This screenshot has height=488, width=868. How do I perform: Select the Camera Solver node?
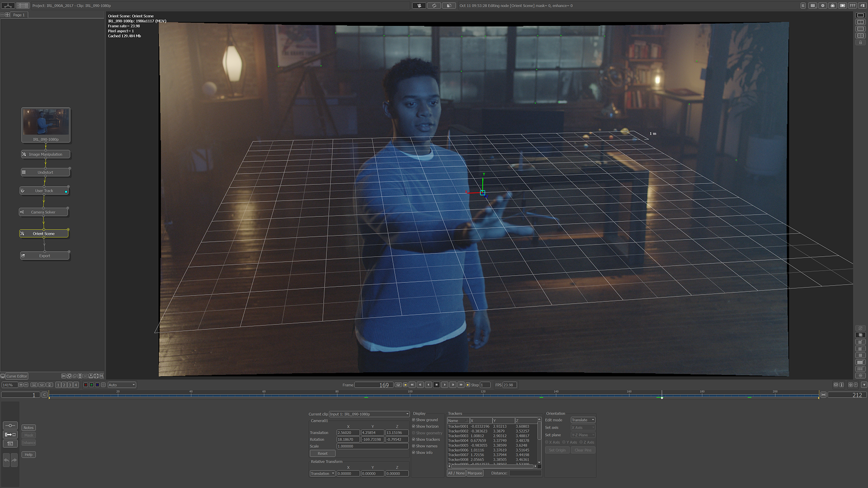tap(43, 212)
